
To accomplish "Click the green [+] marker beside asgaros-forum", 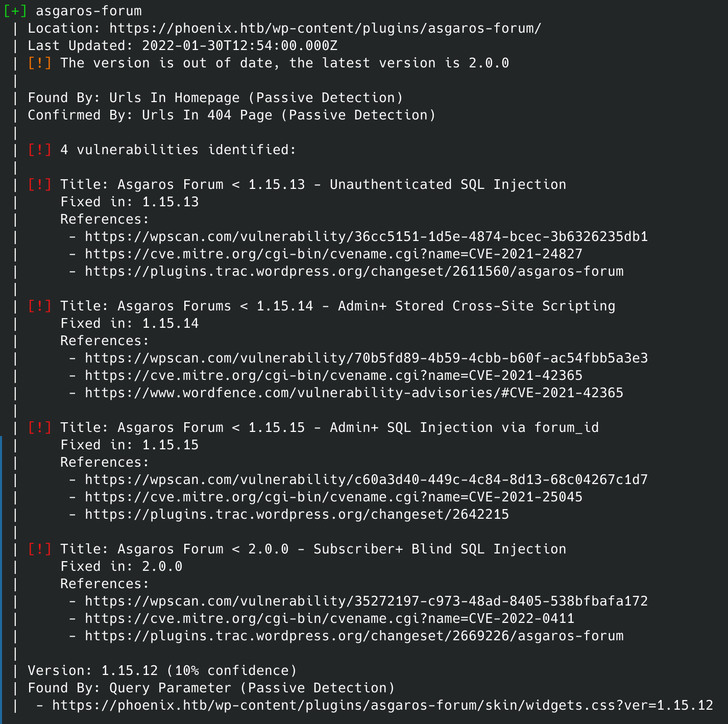I will tap(15, 11).
